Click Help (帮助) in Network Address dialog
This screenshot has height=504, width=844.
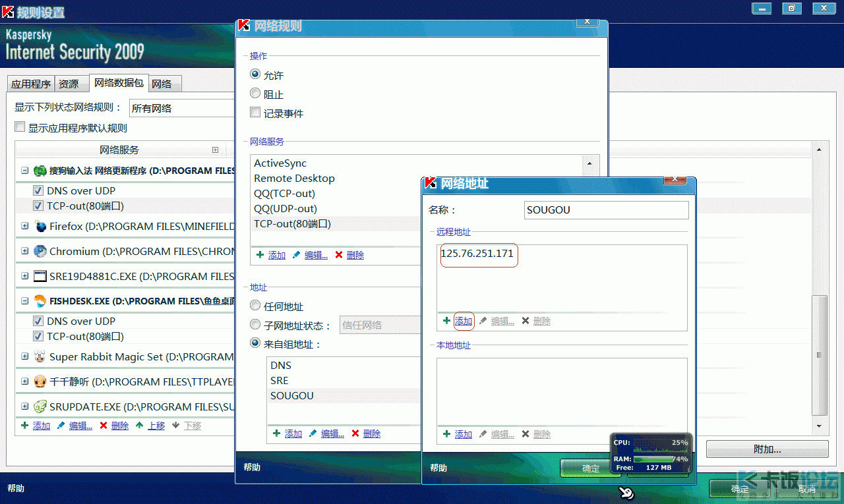(x=438, y=468)
